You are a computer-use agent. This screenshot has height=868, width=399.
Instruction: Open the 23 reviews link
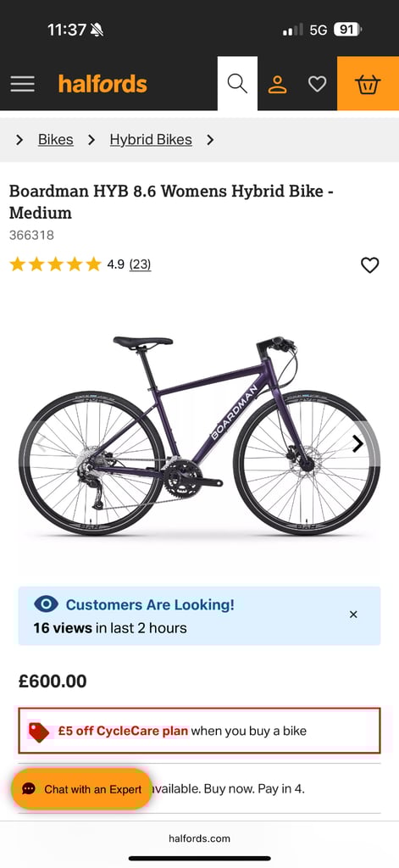(140, 264)
